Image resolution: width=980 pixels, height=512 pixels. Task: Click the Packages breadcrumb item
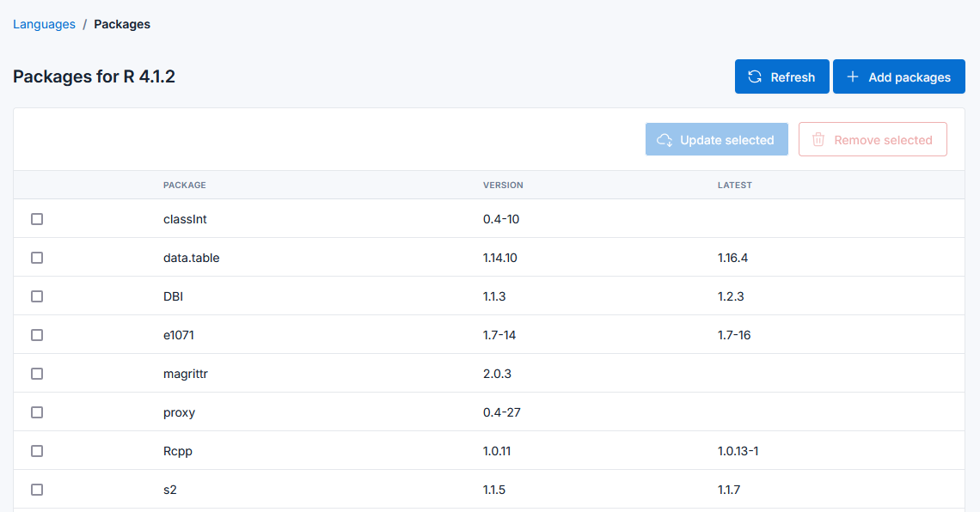[x=122, y=24]
